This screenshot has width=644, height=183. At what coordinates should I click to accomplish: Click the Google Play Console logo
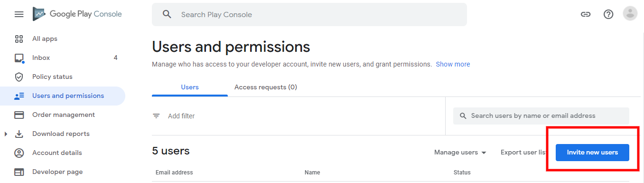coord(77,14)
